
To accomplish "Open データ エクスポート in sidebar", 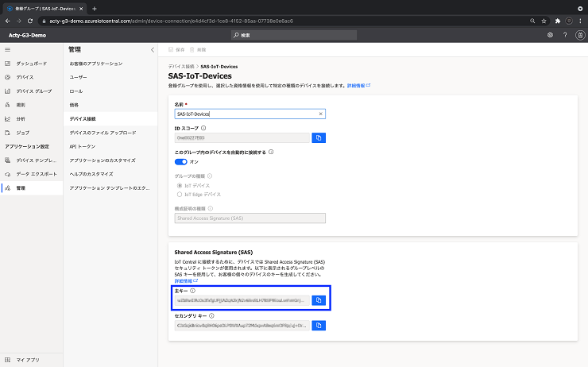I will [x=32, y=174].
